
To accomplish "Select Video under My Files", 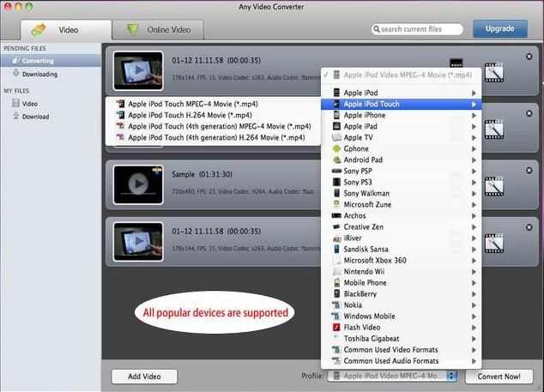I will pos(51,104).
